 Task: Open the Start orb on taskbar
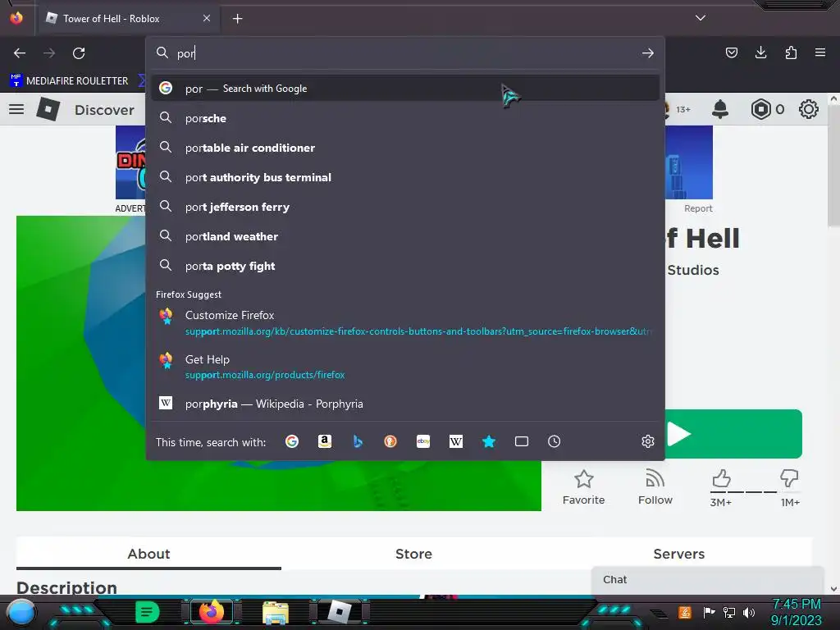[x=21, y=612]
